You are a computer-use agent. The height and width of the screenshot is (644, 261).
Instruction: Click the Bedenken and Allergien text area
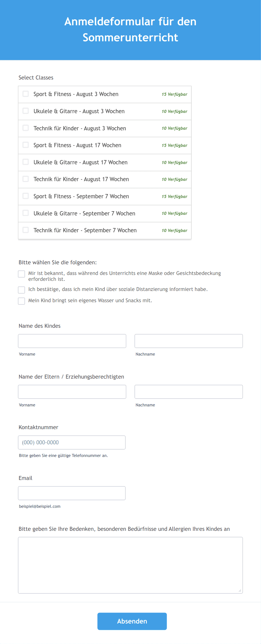point(130,565)
